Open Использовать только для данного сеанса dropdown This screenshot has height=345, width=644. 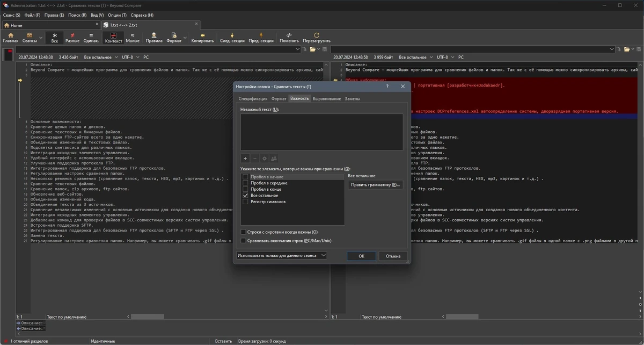[281, 256]
